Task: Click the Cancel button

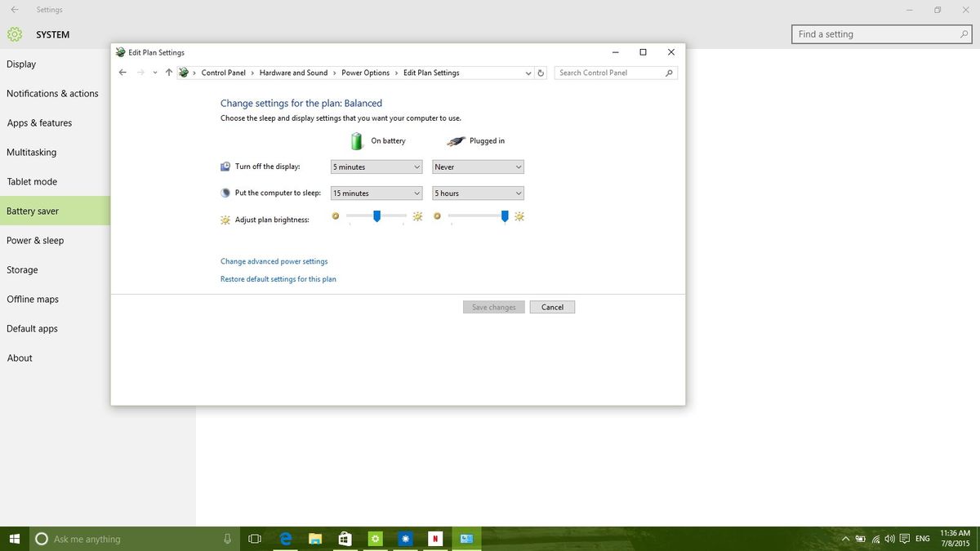Action: 552,306
